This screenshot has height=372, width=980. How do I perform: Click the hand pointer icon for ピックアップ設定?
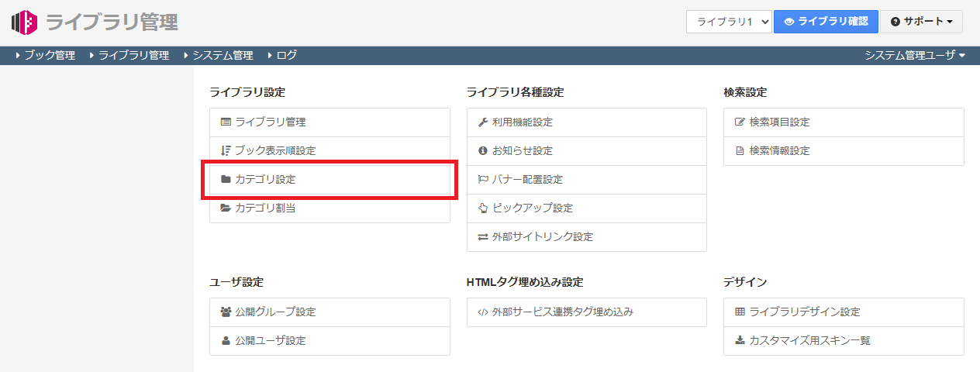tap(482, 208)
